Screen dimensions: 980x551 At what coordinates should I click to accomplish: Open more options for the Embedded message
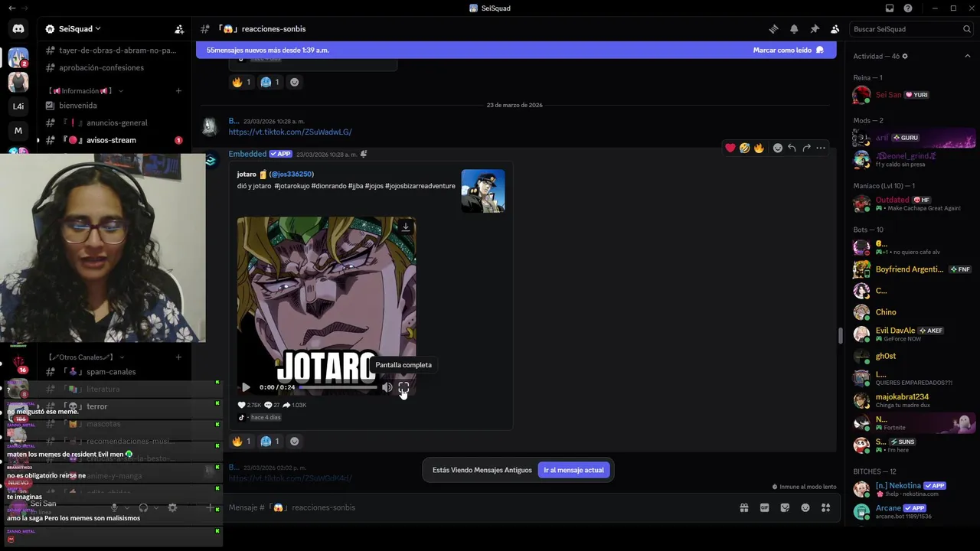821,148
